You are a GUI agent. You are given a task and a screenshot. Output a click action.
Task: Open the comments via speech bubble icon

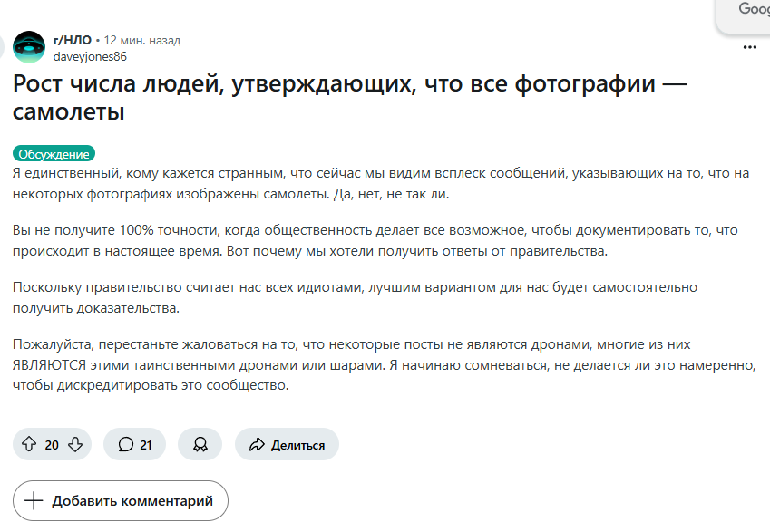(x=126, y=444)
